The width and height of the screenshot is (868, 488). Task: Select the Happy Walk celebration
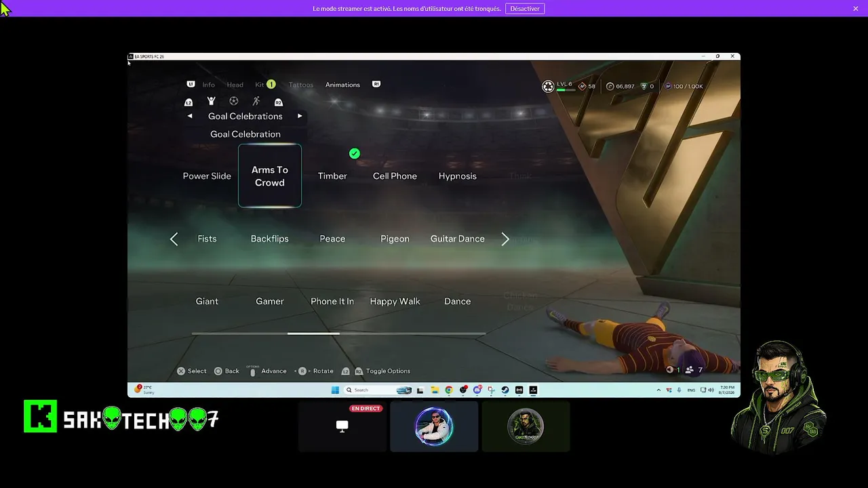(395, 302)
